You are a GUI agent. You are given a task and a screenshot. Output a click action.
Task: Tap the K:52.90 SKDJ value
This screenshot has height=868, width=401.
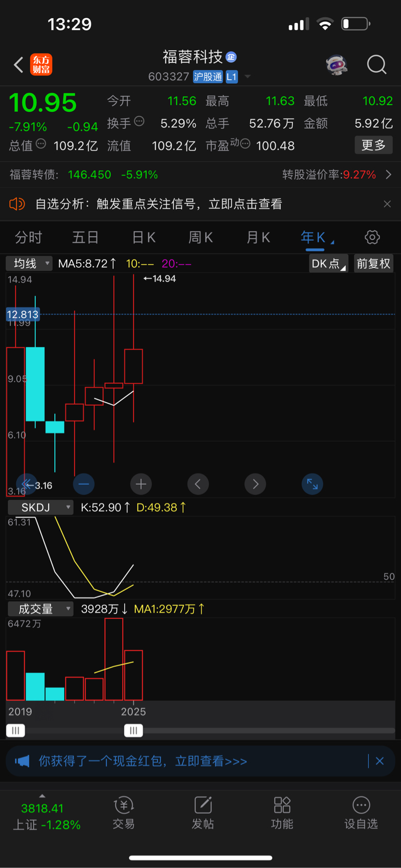coord(105,508)
